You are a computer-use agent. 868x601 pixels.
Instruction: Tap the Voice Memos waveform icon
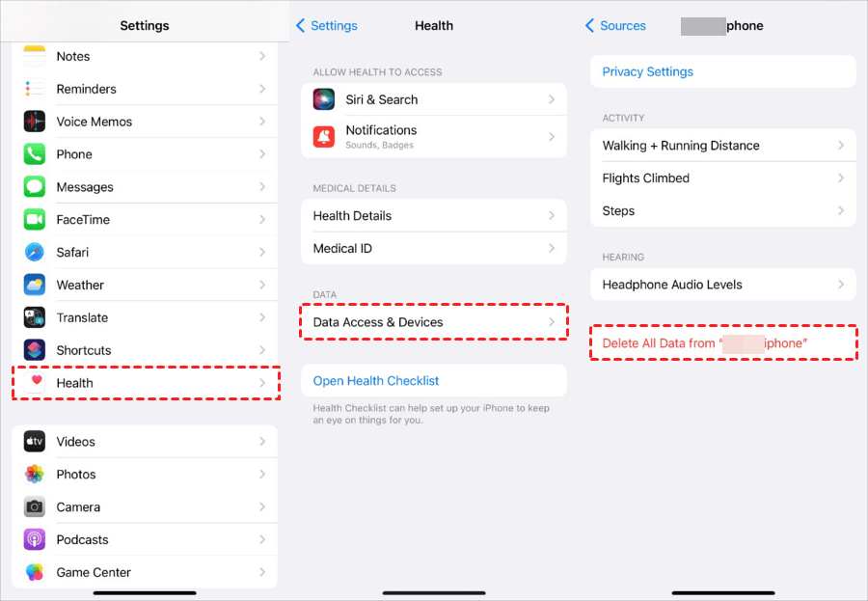[35, 122]
